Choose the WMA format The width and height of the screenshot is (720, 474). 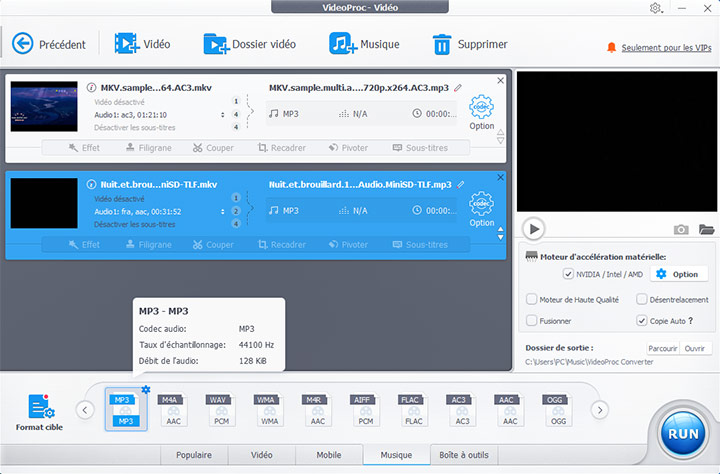click(x=270, y=410)
